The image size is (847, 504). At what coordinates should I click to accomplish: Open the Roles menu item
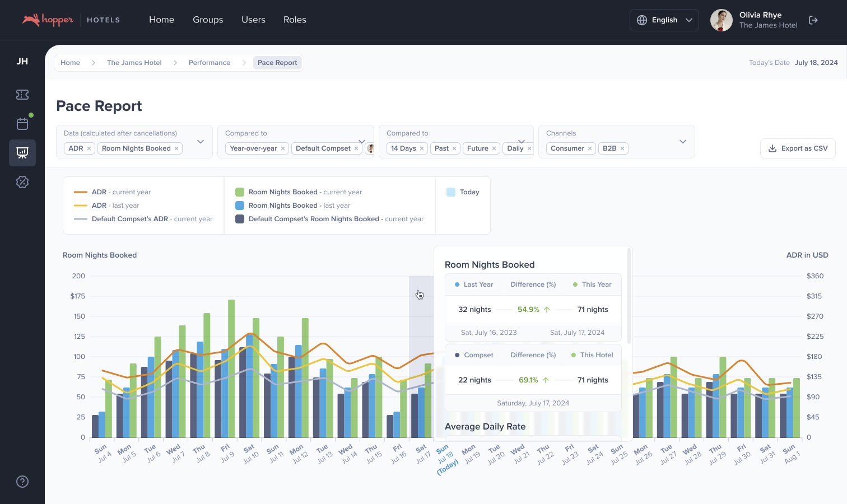(x=295, y=20)
